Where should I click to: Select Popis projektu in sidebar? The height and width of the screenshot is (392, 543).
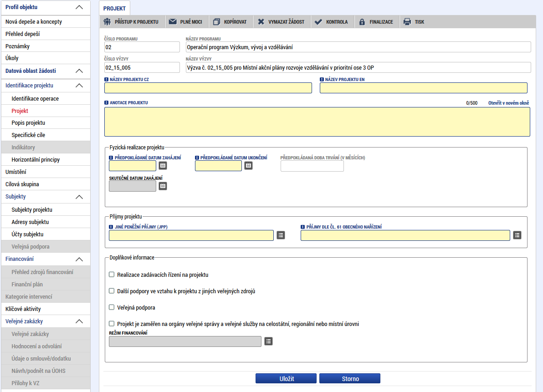tap(46, 123)
